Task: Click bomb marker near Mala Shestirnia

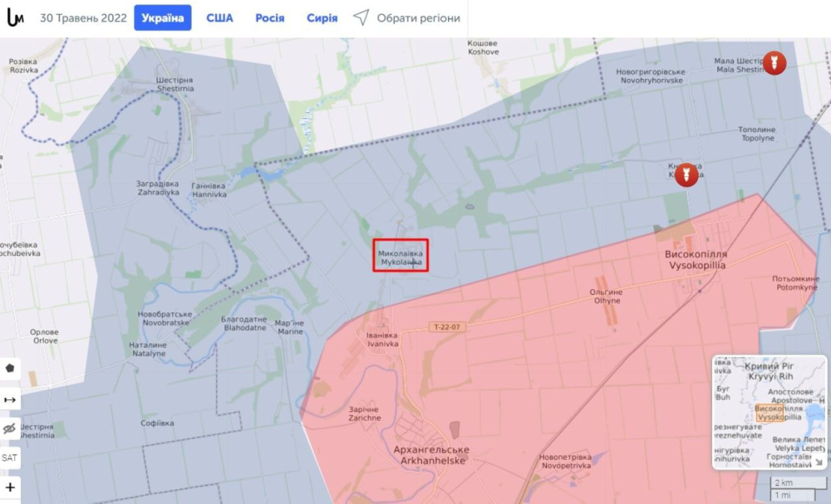Action: coord(774,63)
